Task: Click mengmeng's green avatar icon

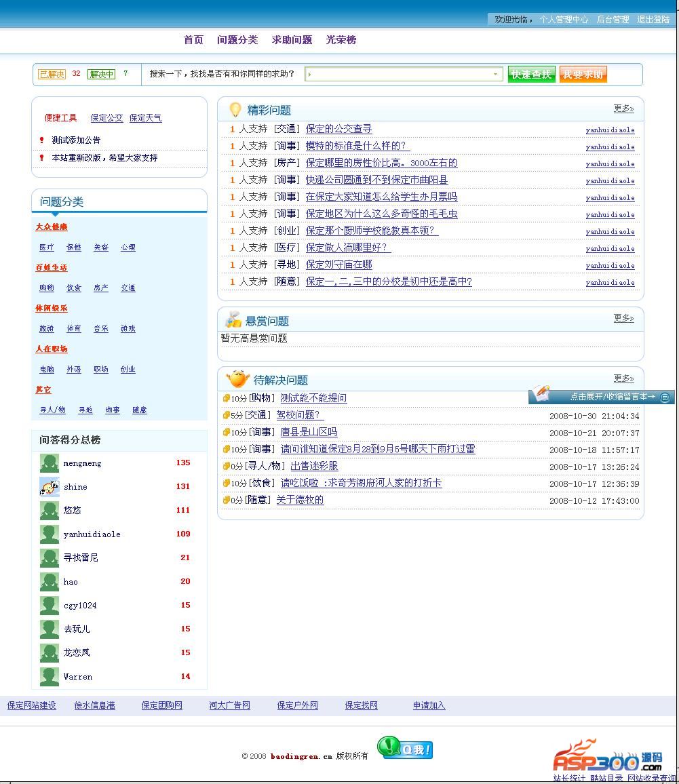Action: [x=49, y=463]
